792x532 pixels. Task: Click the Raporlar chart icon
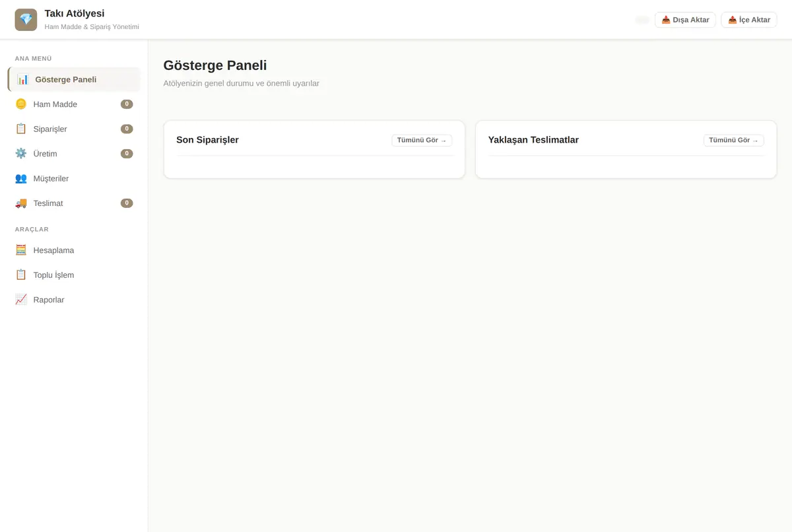(x=21, y=300)
